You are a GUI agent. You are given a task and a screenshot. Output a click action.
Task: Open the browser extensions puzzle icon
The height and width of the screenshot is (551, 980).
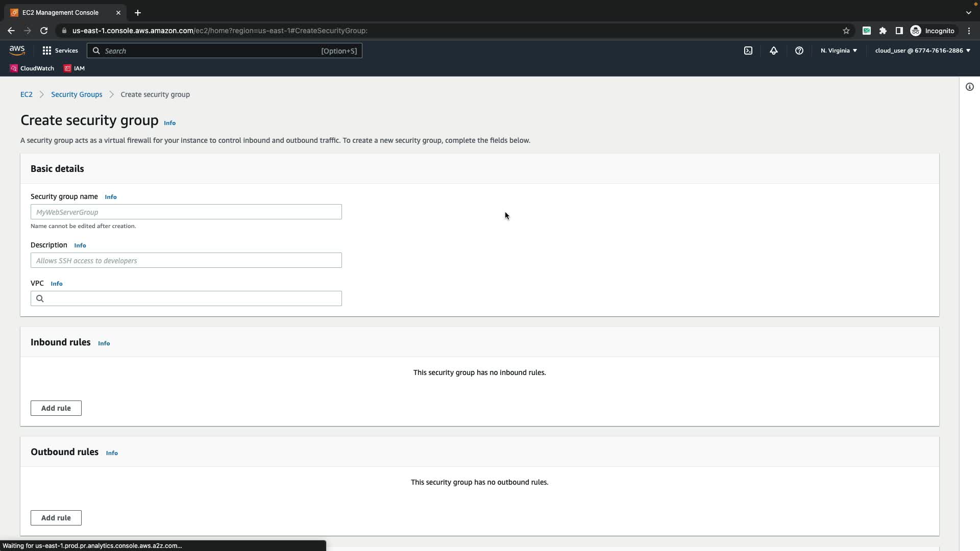[883, 31]
